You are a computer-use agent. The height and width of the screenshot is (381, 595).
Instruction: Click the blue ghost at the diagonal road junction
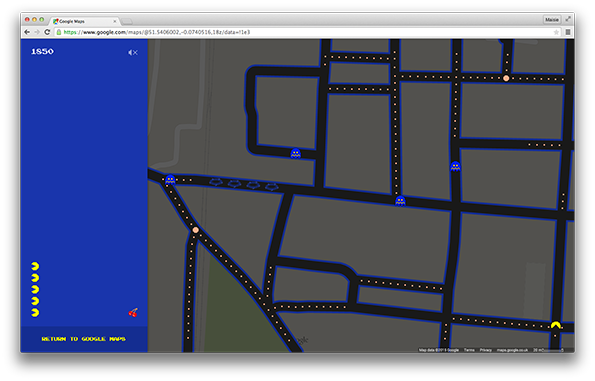point(170,179)
